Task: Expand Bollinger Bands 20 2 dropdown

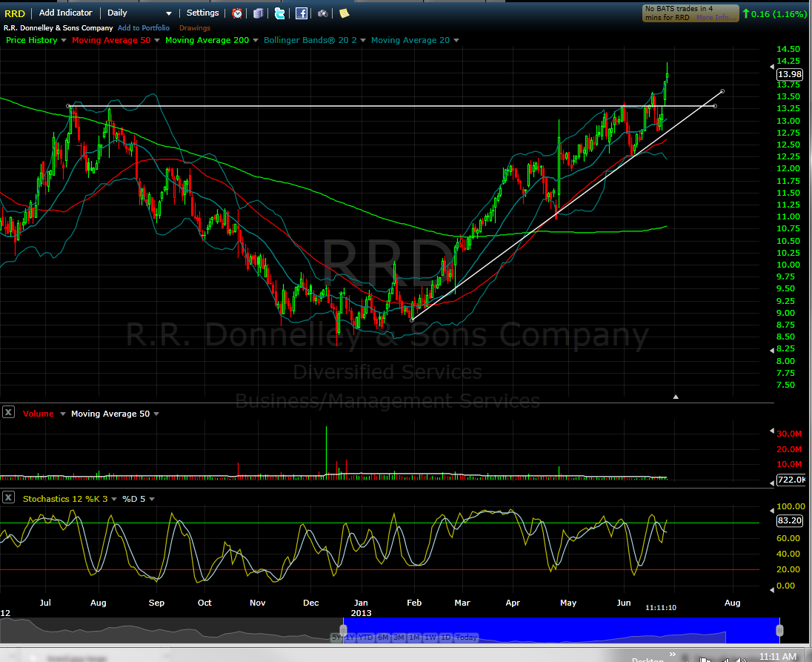Action: pyautogui.click(x=363, y=41)
